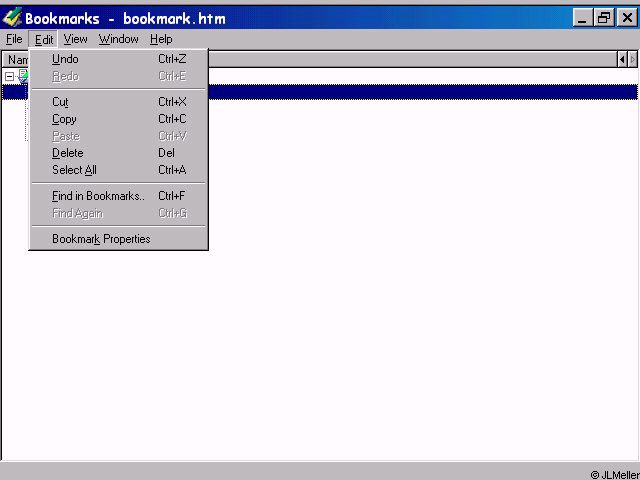
Task: Choose Copy from the Edit menu
Action: click(x=119, y=119)
